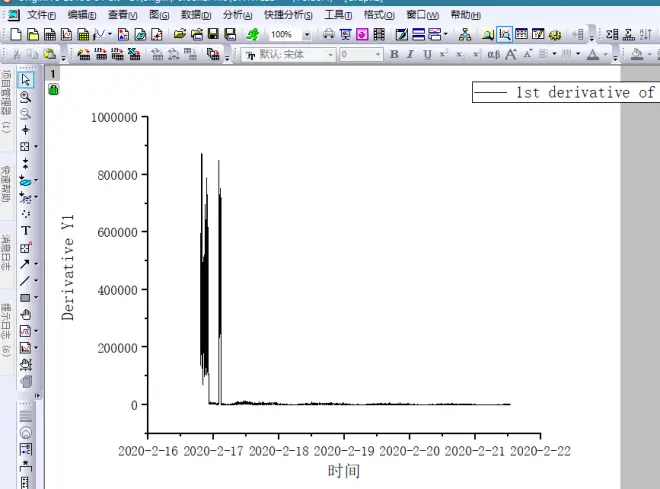Open the 查看(V) menu
Viewport: 660px width, 489px height.
[x=122, y=15]
